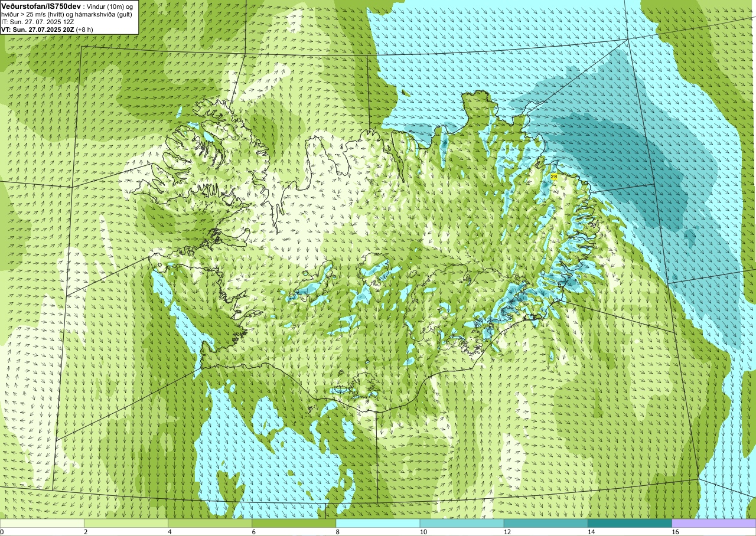Viewport: 756px width, 536px height.
Task: Click the yellow 28 gust marker
Action: coord(553,176)
